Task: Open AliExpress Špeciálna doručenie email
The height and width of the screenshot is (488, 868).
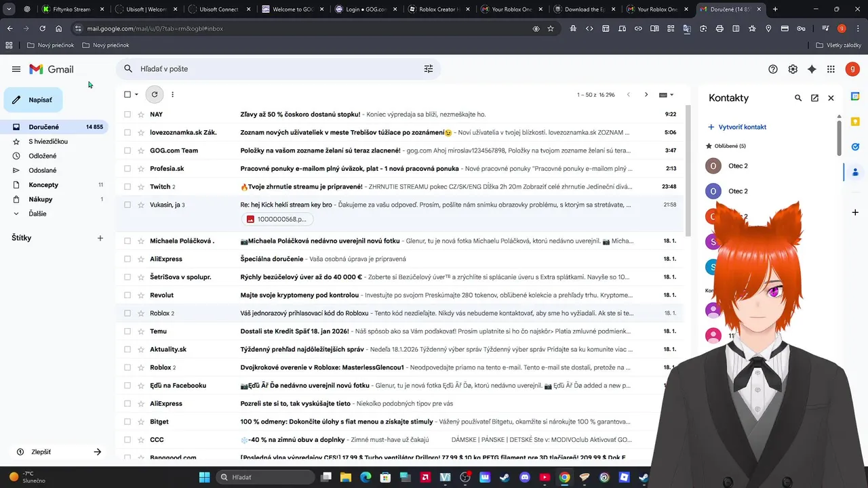Action: click(400, 259)
